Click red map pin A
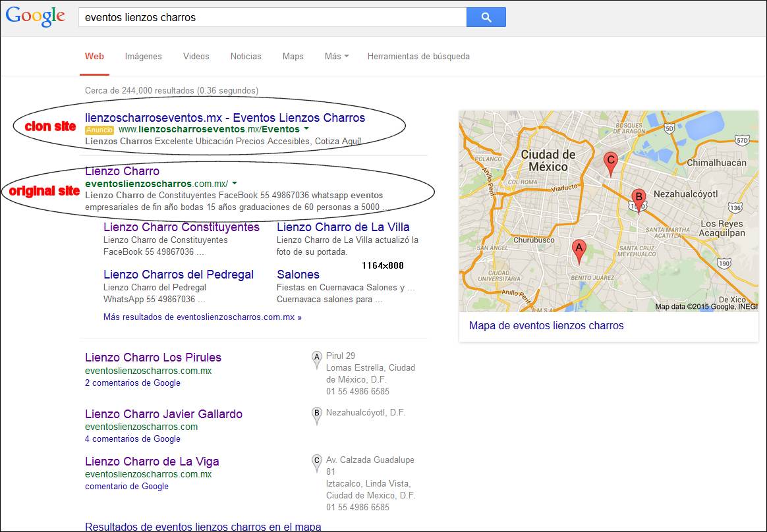The height and width of the screenshot is (532, 767). [x=579, y=252]
